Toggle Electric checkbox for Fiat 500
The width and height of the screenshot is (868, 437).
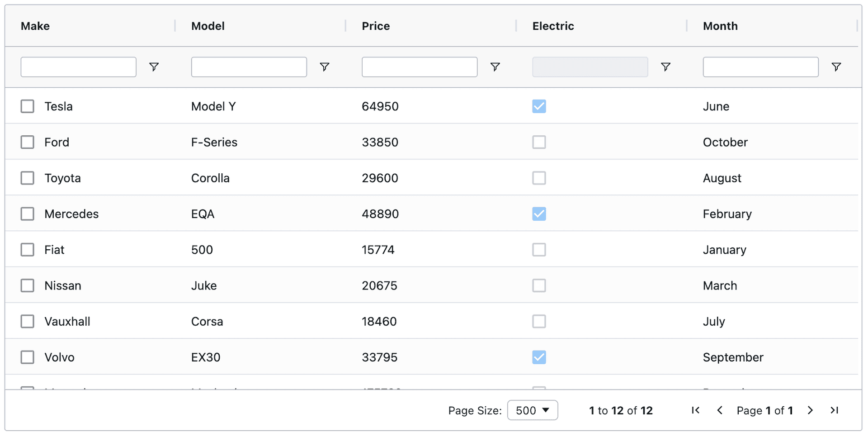click(x=539, y=250)
